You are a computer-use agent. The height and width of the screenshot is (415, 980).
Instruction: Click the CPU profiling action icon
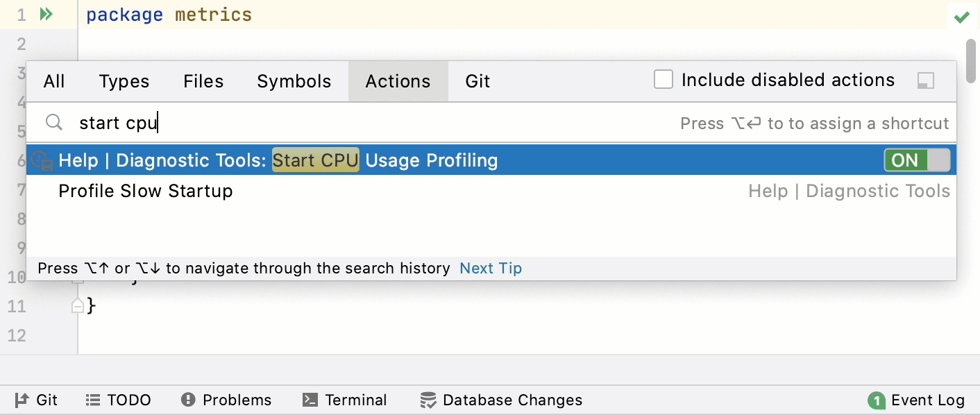coord(42,160)
